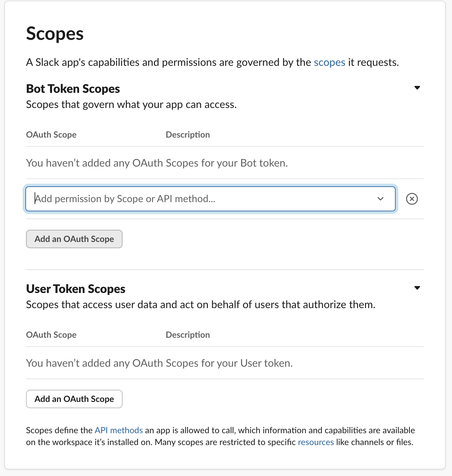Expand scope options from the input field chevron

click(x=381, y=199)
